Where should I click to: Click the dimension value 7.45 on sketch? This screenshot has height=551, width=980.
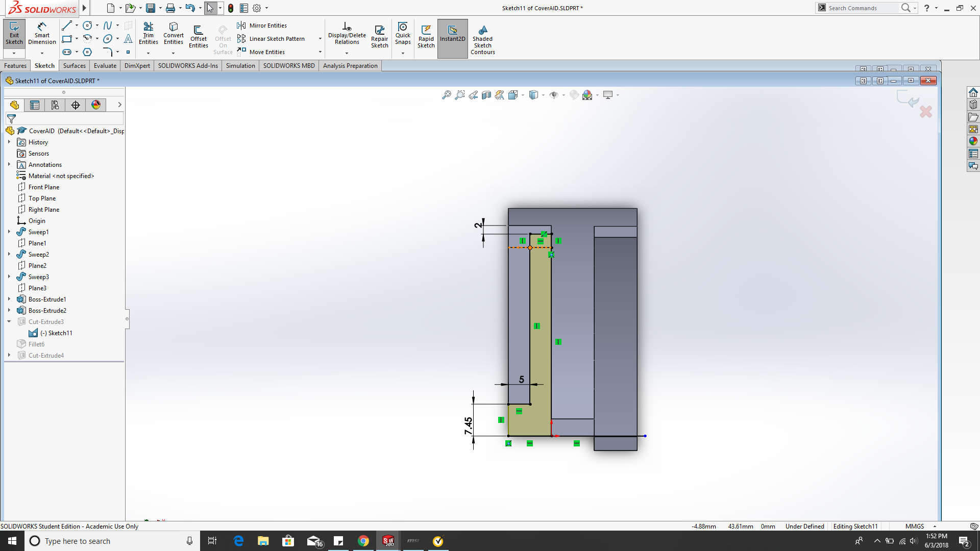[468, 420]
